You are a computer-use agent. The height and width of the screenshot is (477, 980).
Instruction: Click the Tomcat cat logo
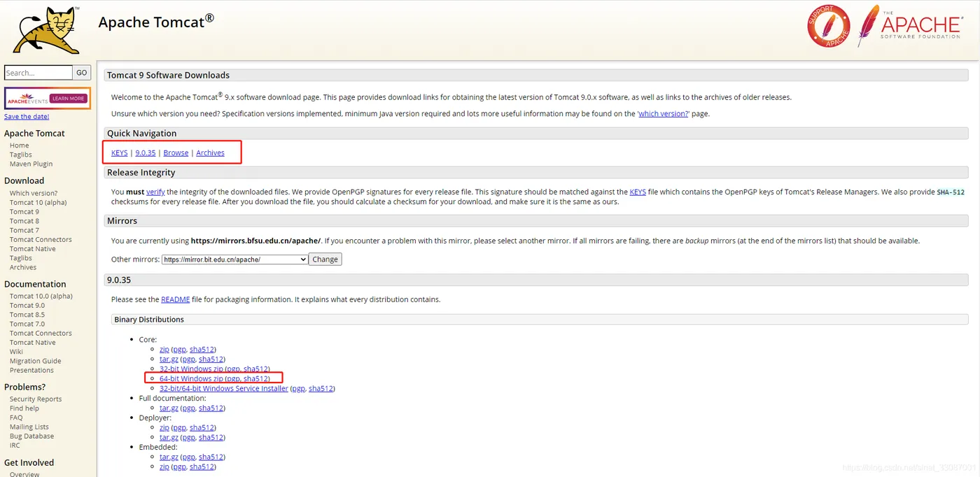pos(46,29)
